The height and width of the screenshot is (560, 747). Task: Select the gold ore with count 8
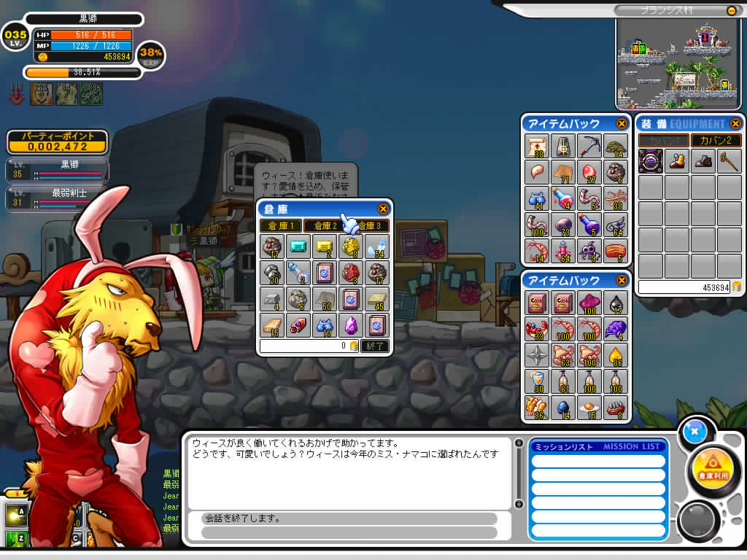point(351,246)
